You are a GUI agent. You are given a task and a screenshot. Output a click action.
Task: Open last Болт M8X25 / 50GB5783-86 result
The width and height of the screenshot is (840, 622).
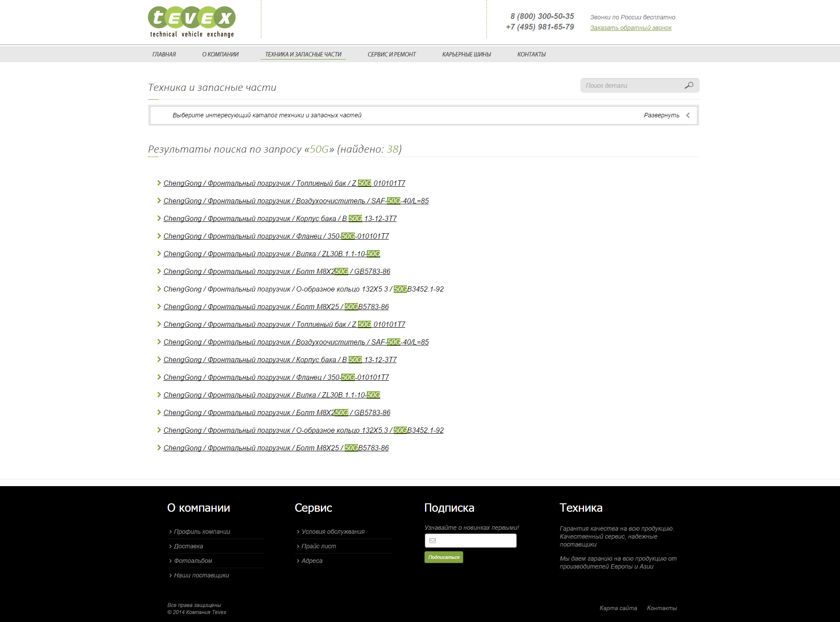pyautogui.click(x=276, y=448)
